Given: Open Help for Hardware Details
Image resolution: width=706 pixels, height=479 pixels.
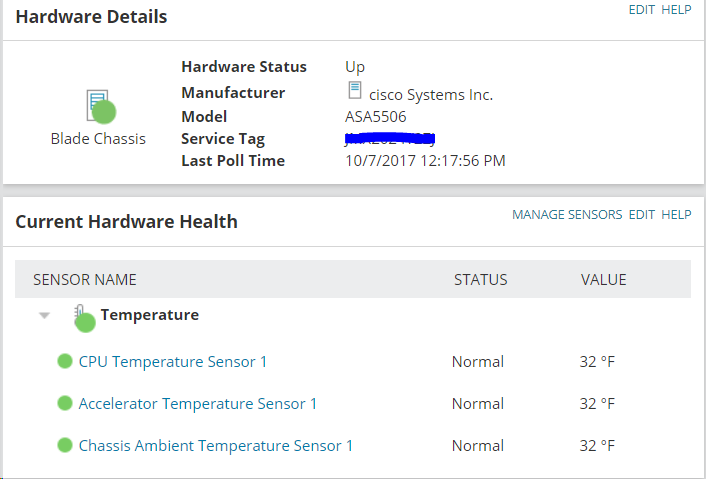Looking at the screenshot, I should click(677, 9).
